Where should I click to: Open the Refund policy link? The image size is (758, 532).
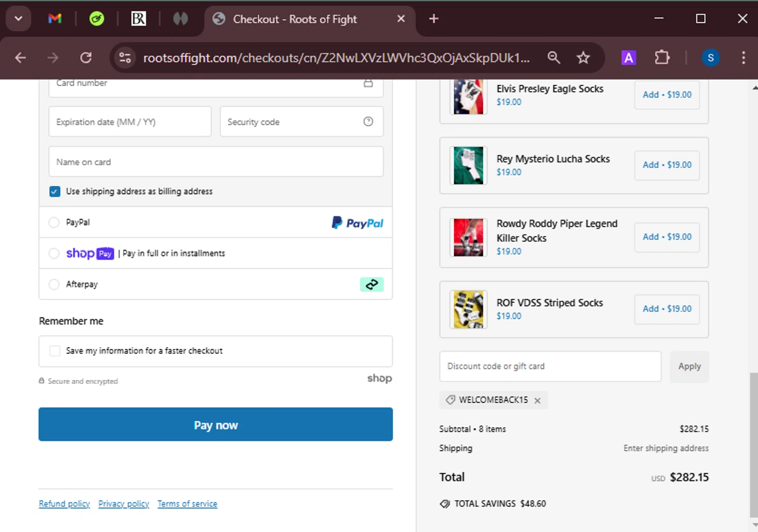pos(64,504)
